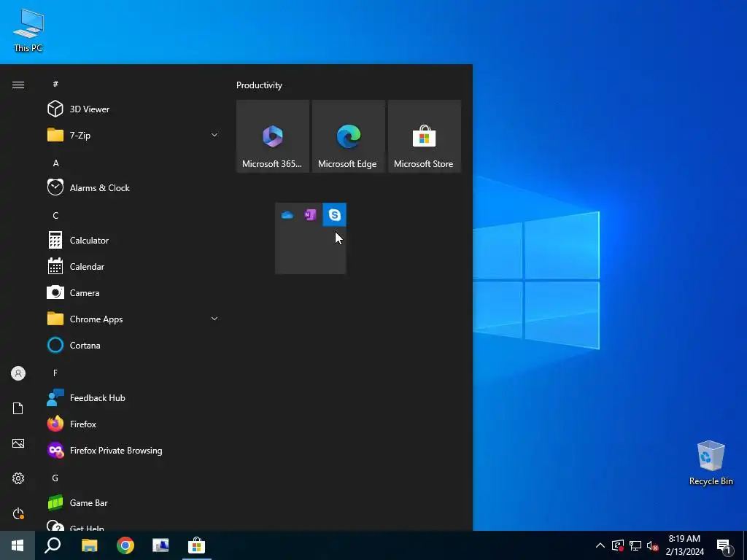Select the This PC desktop icon
The image size is (747, 560).
point(28,31)
